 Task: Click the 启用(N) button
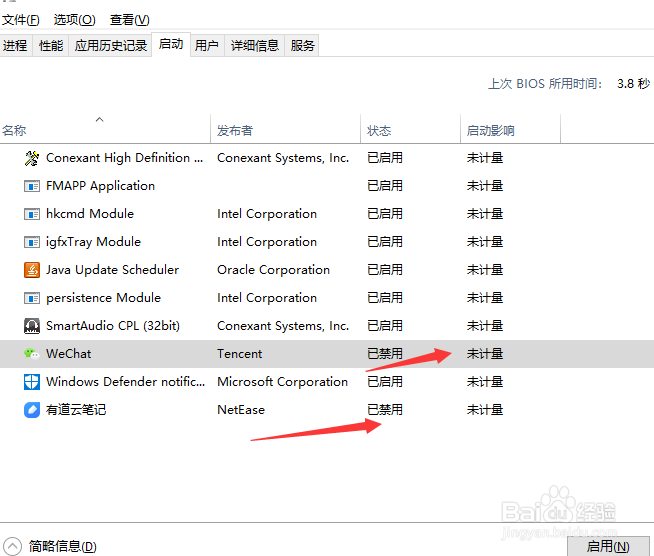click(x=608, y=546)
